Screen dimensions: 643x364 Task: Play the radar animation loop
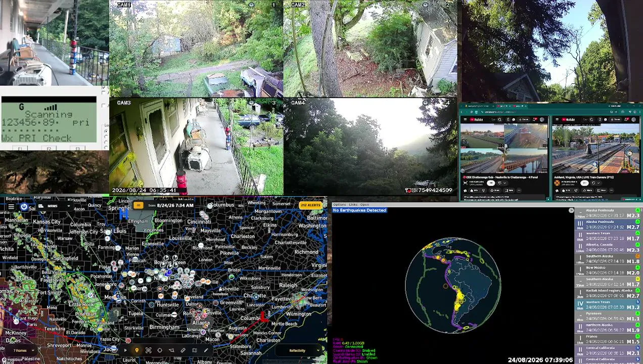[125, 350]
